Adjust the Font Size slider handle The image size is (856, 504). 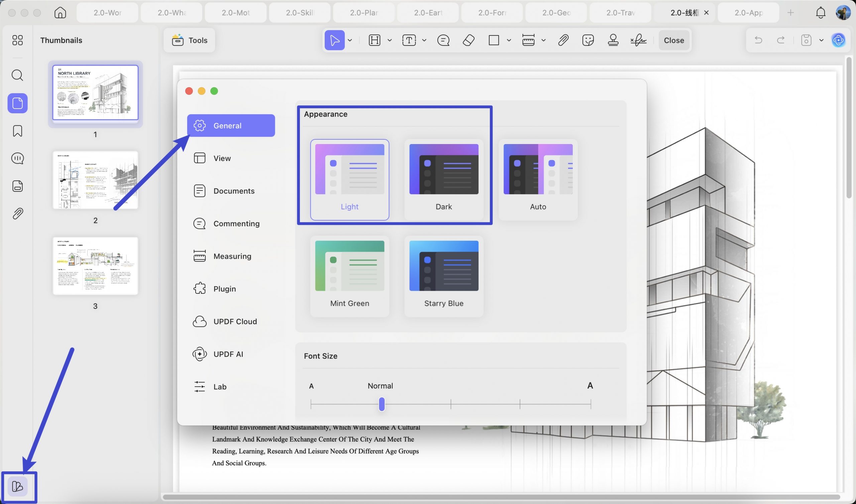[x=382, y=404]
